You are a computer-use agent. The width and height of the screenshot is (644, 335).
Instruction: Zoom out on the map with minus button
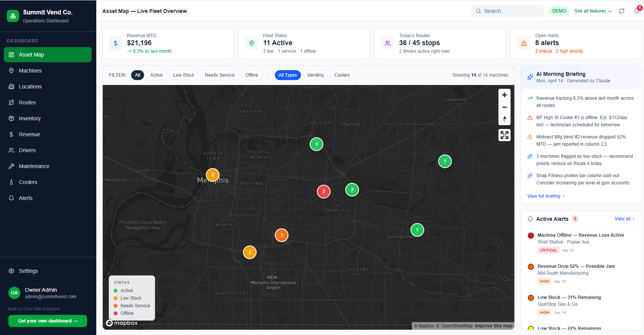tap(505, 107)
